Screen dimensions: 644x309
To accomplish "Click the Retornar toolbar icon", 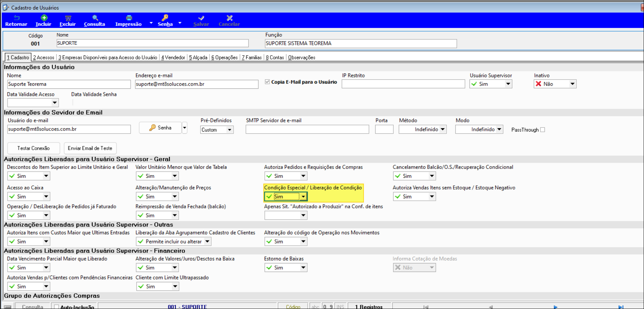I will (16, 18).
